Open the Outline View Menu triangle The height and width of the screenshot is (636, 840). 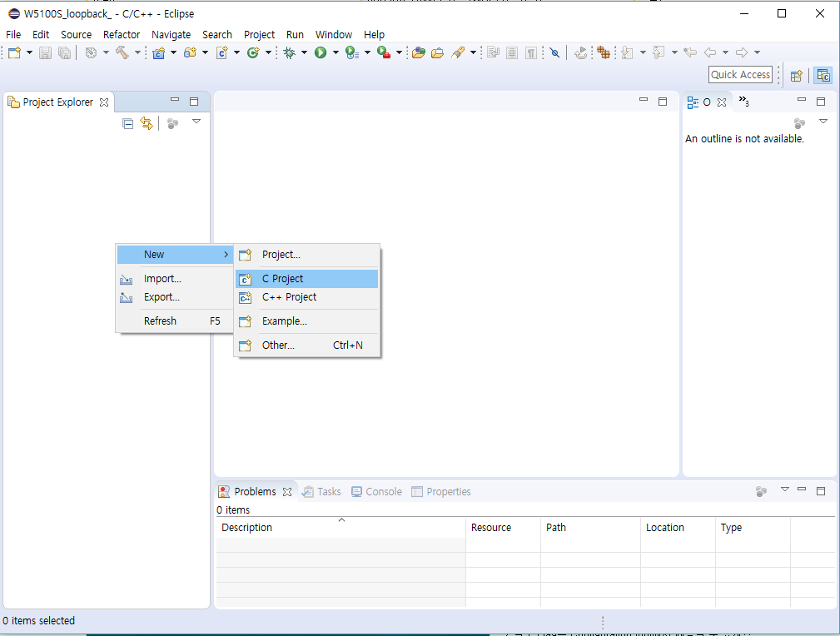coord(823,122)
